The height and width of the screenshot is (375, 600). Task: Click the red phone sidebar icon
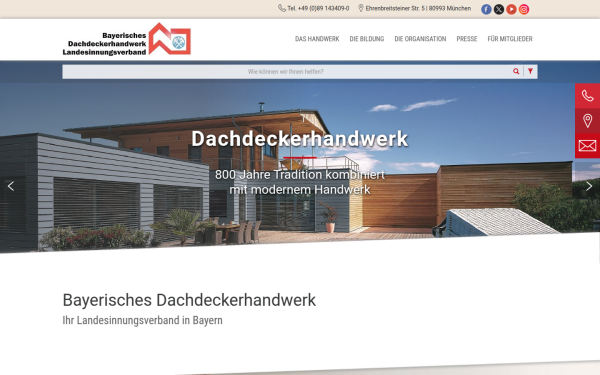[x=587, y=96]
